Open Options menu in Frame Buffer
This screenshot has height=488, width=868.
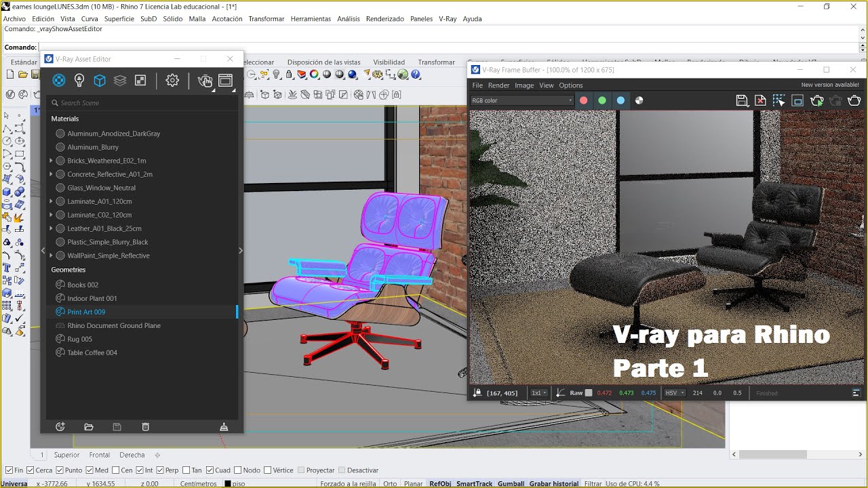click(x=571, y=85)
